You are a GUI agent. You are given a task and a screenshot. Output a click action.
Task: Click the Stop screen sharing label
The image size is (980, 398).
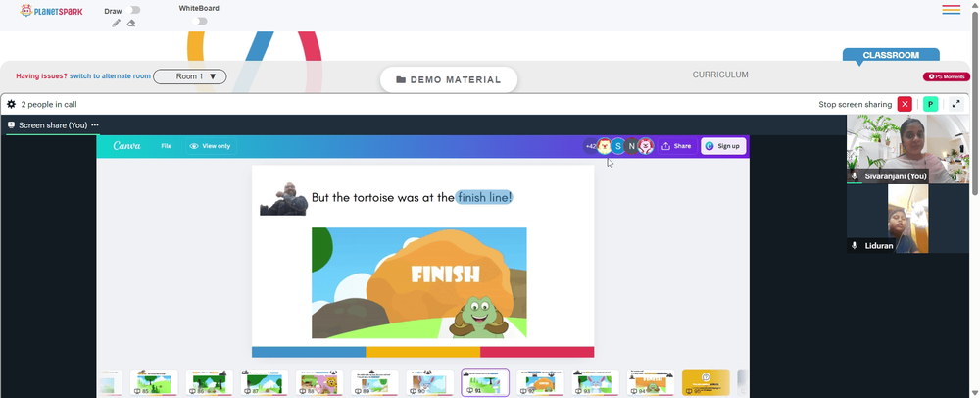point(855,104)
